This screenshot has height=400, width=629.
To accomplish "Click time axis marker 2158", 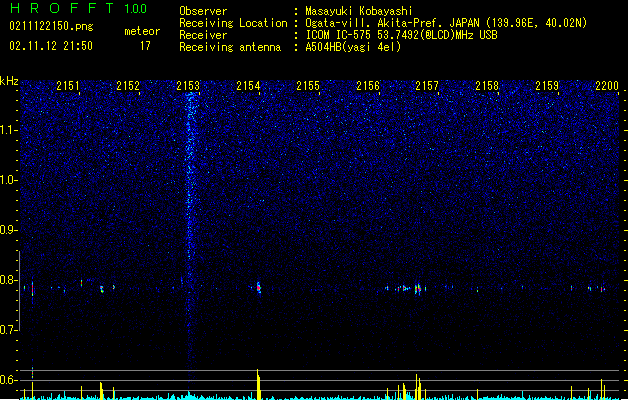I will pyautogui.click(x=487, y=86).
